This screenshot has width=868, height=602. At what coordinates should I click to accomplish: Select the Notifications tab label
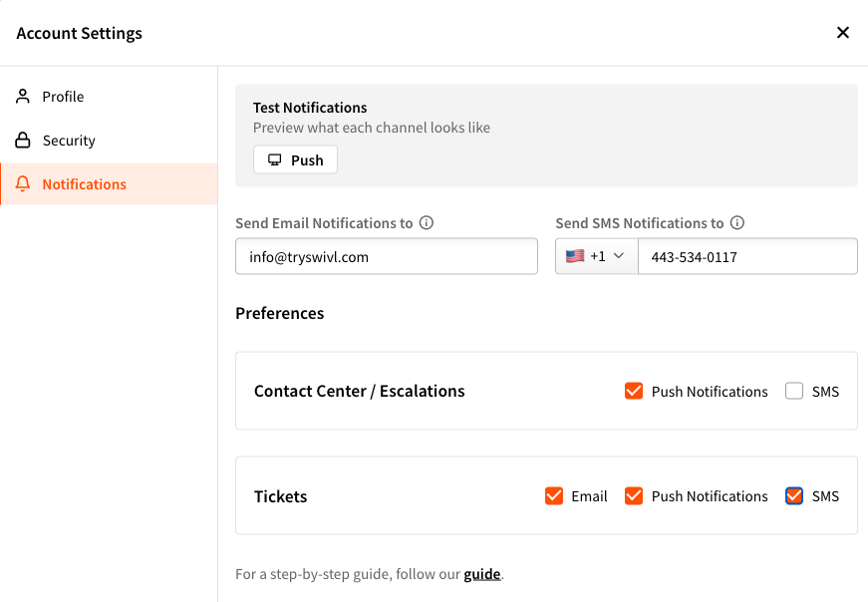[84, 183]
